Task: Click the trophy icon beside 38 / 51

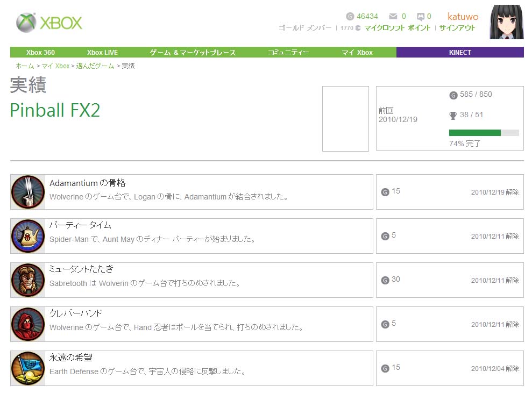Action: (x=453, y=116)
